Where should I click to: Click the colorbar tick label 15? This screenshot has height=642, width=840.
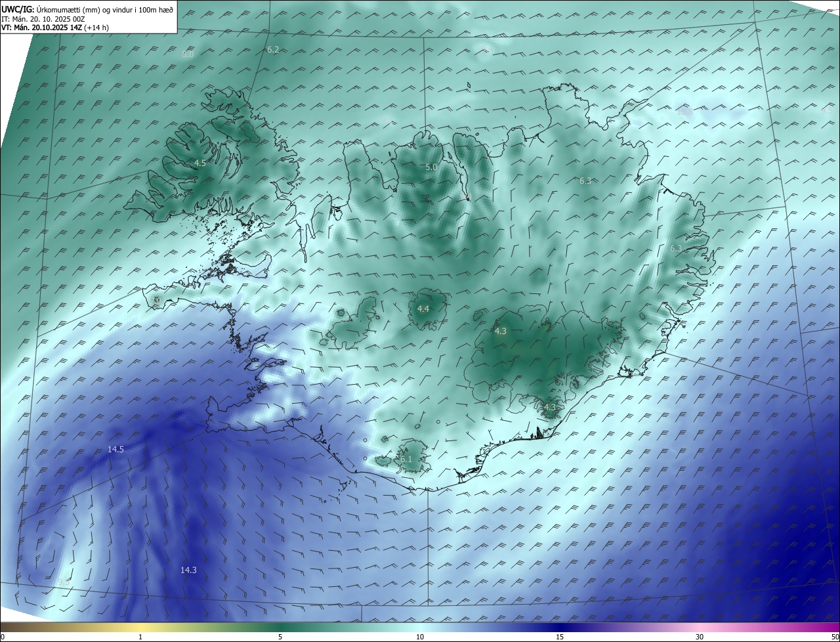[560, 637]
